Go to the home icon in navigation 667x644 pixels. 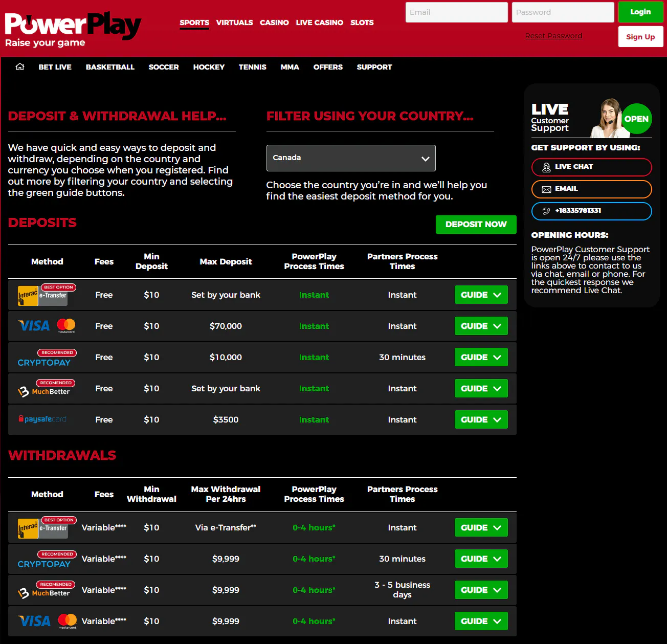20,66
